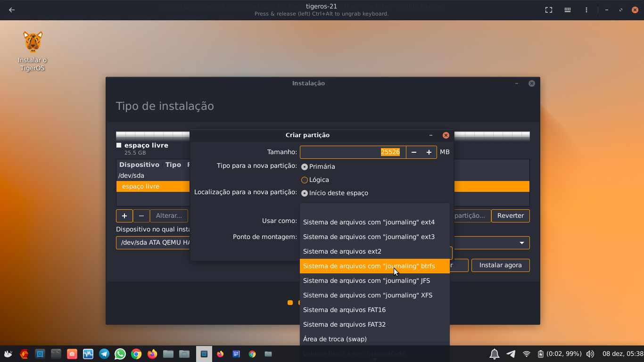Increase partition size with plus stepper

pos(429,152)
